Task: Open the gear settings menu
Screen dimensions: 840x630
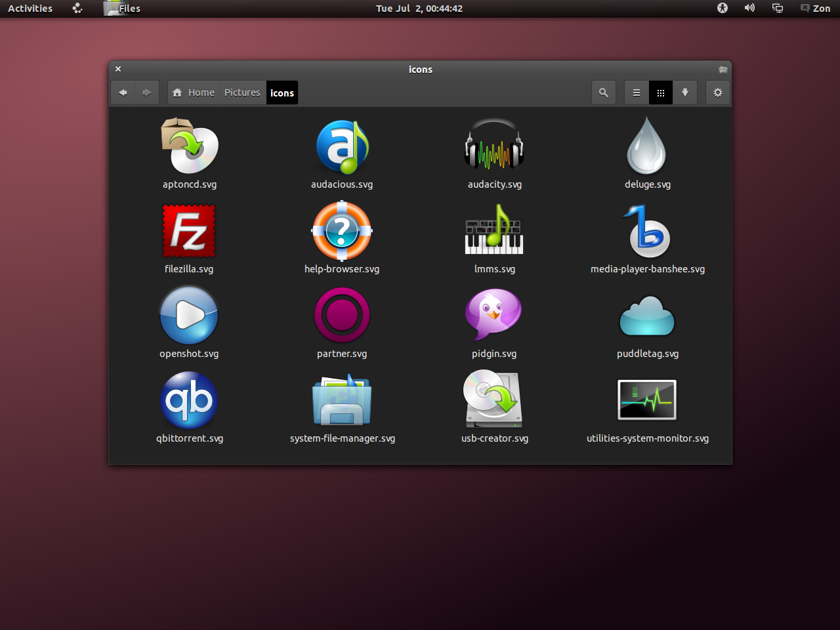Action: (717, 93)
